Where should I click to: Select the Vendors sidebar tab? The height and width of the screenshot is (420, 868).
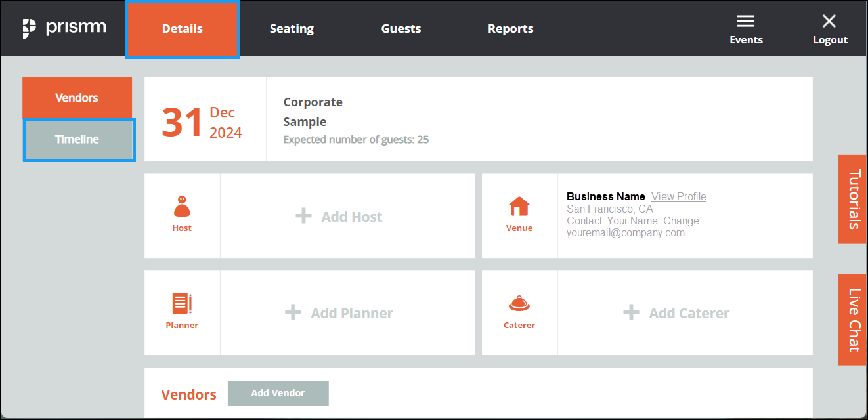click(x=77, y=98)
